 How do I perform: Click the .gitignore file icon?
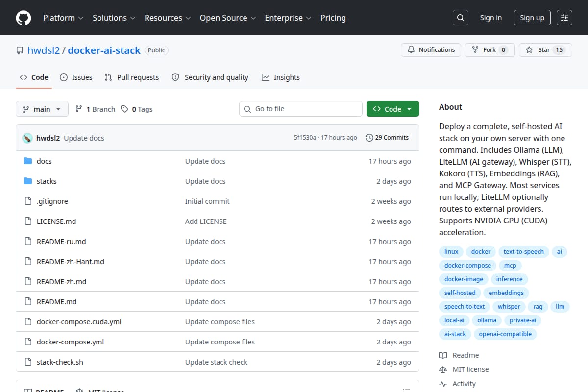pos(28,201)
